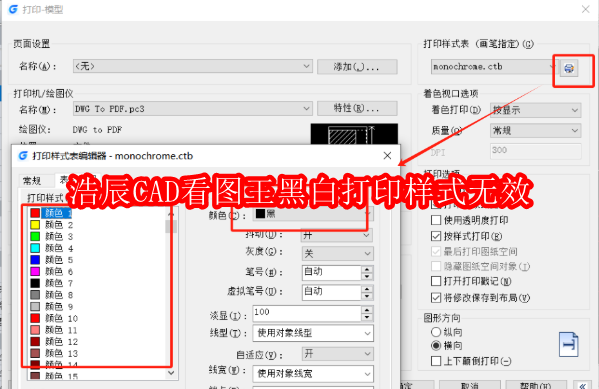The height and width of the screenshot is (389, 599).
Task: Enable 上下颠倒打印 checkbox
Action: pos(436,361)
